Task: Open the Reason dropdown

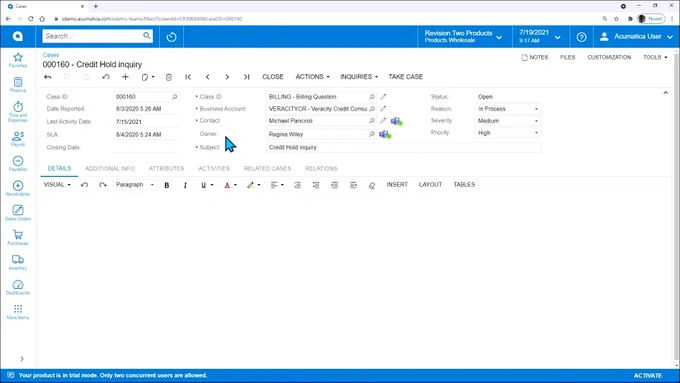Action: pos(508,109)
